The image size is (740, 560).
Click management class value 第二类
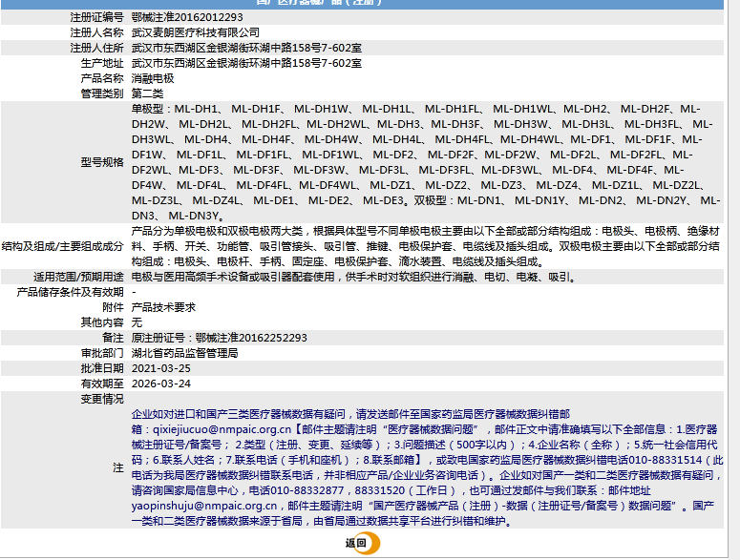coord(147,93)
